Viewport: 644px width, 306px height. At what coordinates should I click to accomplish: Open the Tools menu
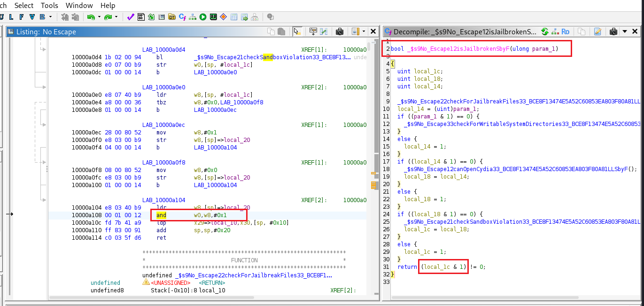tap(49, 6)
